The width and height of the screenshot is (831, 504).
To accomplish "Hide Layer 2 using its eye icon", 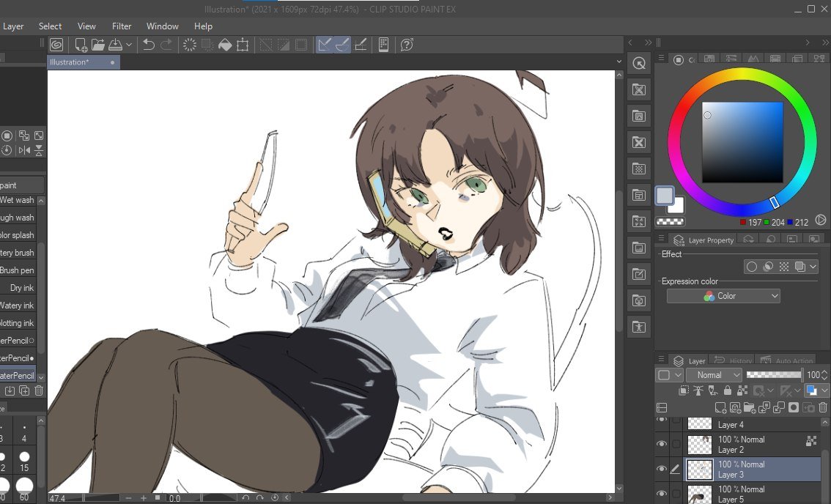I will coord(662,444).
